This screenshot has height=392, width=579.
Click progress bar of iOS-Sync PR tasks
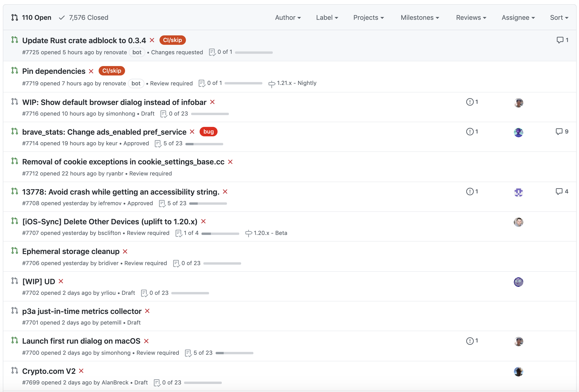click(220, 234)
